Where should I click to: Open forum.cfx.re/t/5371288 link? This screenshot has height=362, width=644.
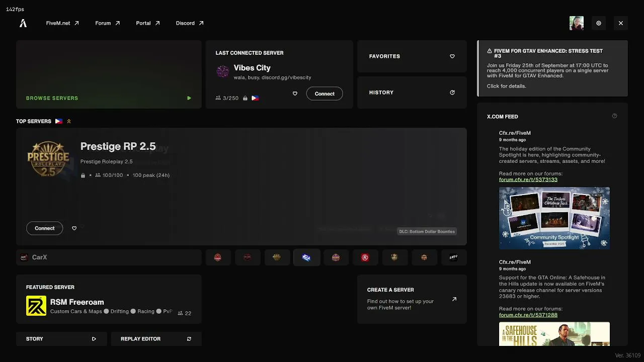point(528,315)
